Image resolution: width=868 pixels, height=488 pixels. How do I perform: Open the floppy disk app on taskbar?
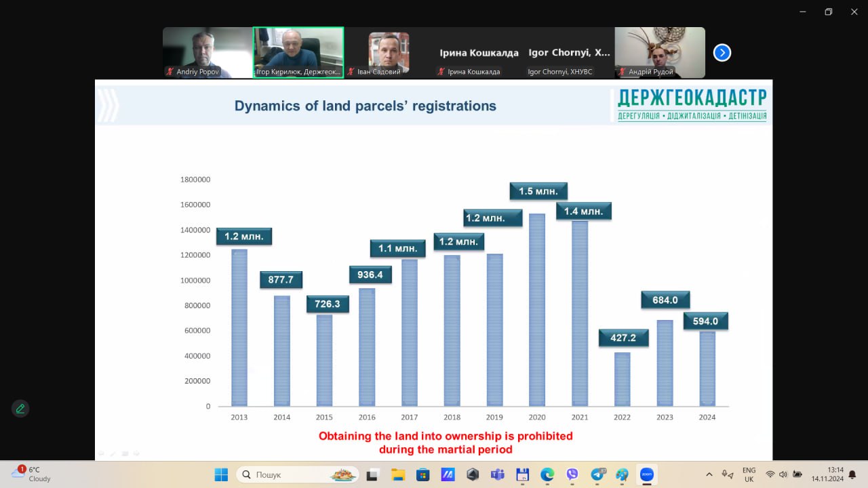522,474
